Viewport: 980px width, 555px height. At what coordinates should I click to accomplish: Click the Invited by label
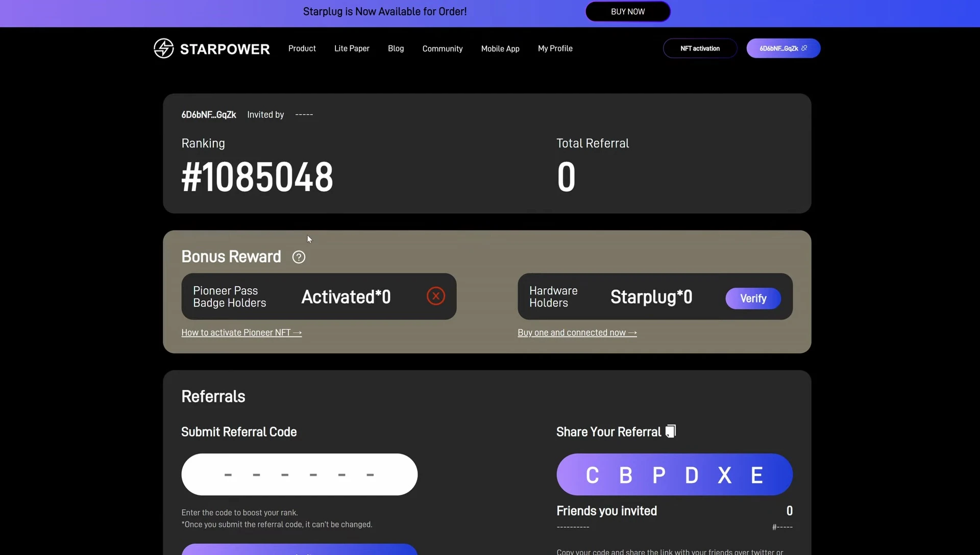(x=265, y=115)
